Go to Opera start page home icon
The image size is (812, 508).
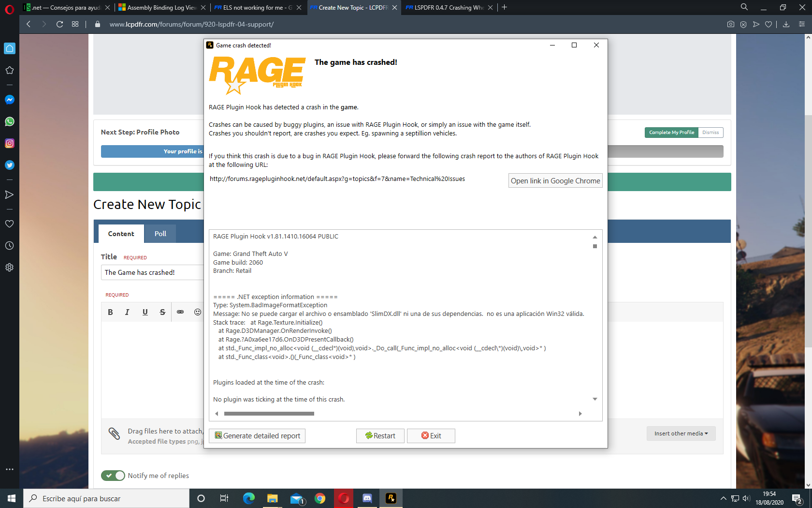pyautogui.click(x=9, y=48)
